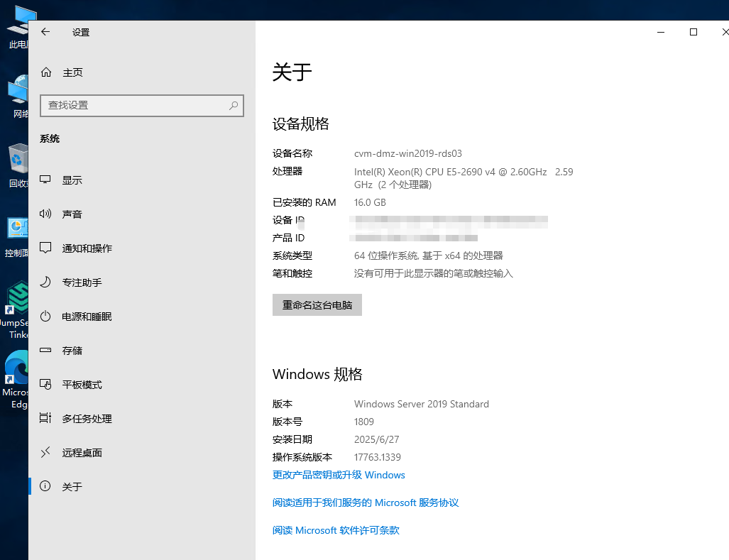Focus the 查找设置 search box
Screen dimensions: 729x560
(142, 106)
